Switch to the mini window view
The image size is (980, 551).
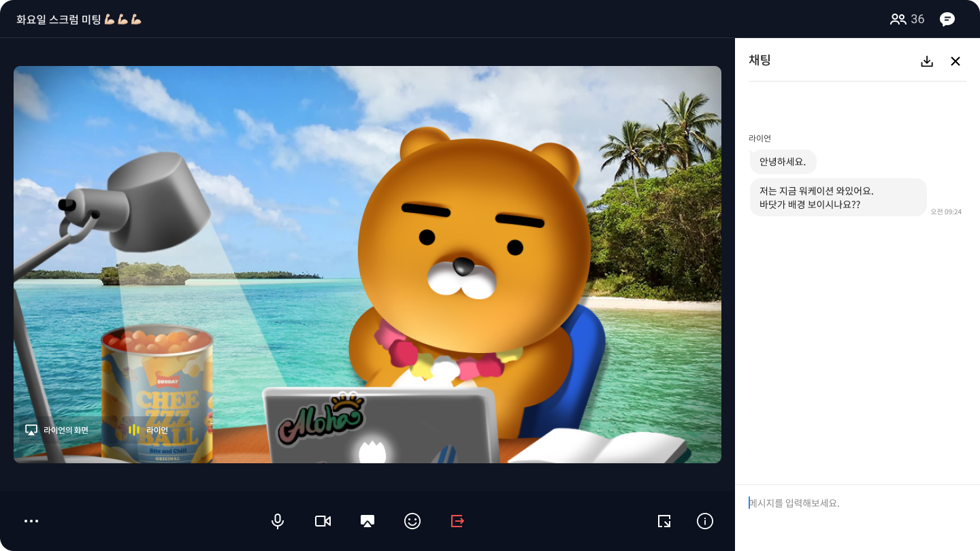click(664, 521)
